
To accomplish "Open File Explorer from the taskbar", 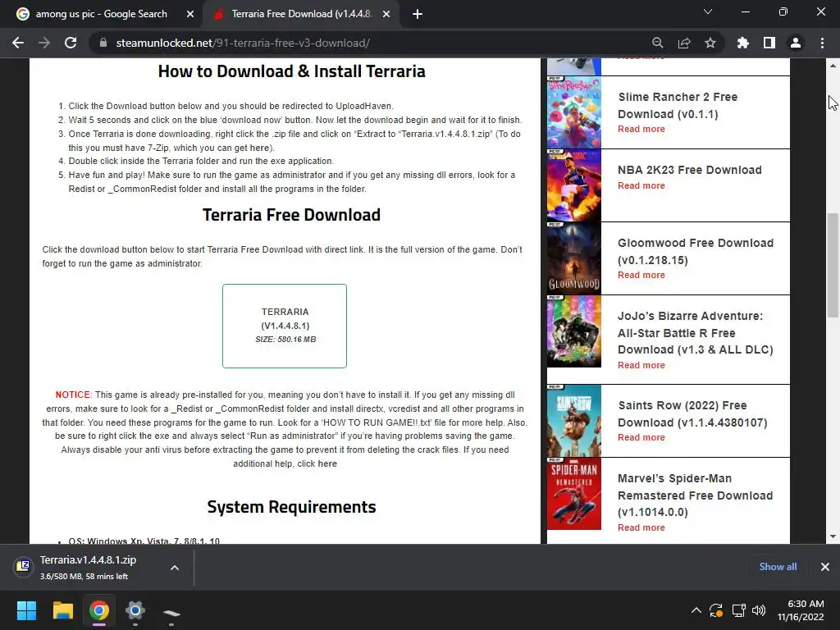I will click(62, 610).
